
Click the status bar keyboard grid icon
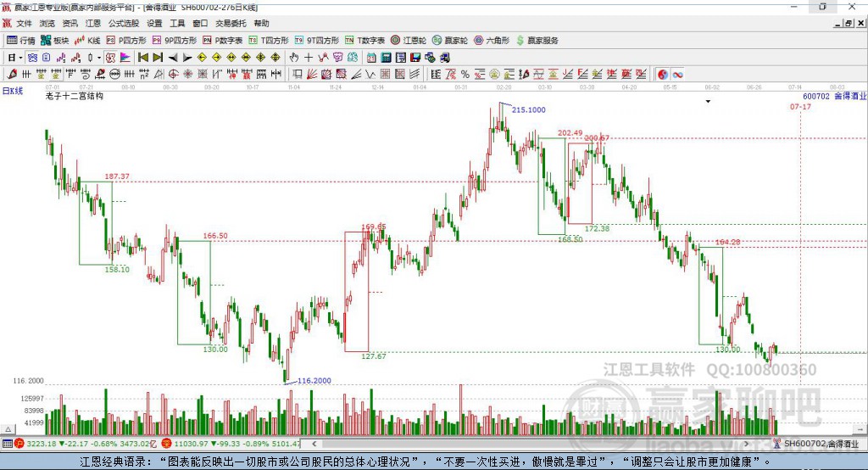7,444
